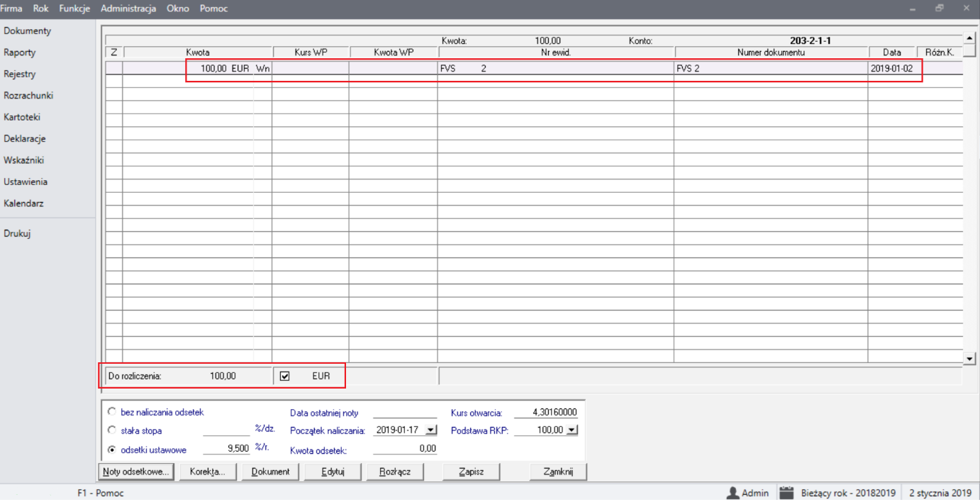Open the Podstawa RKP dropdown
This screenshot has width=980, height=502.
click(x=573, y=430)
